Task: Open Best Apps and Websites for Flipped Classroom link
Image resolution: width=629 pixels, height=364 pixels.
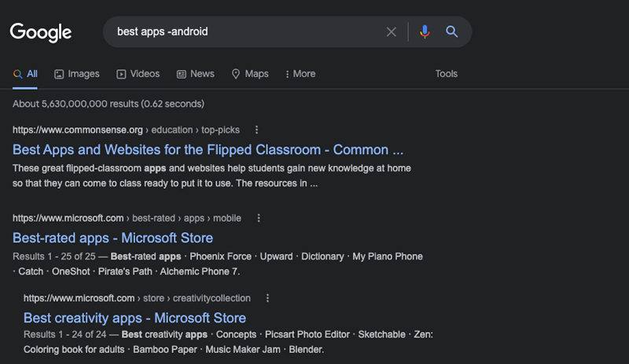Action: click(x=208, y=149)
